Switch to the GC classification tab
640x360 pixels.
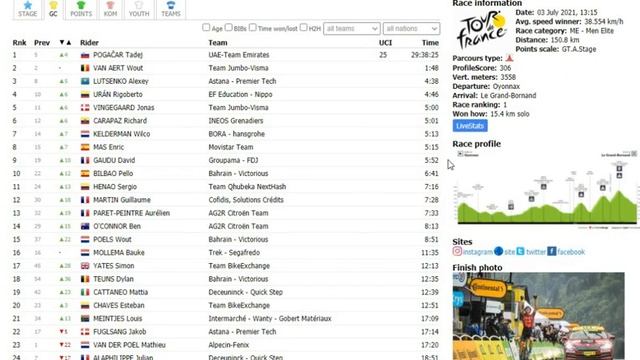click(x=53, y=9)
